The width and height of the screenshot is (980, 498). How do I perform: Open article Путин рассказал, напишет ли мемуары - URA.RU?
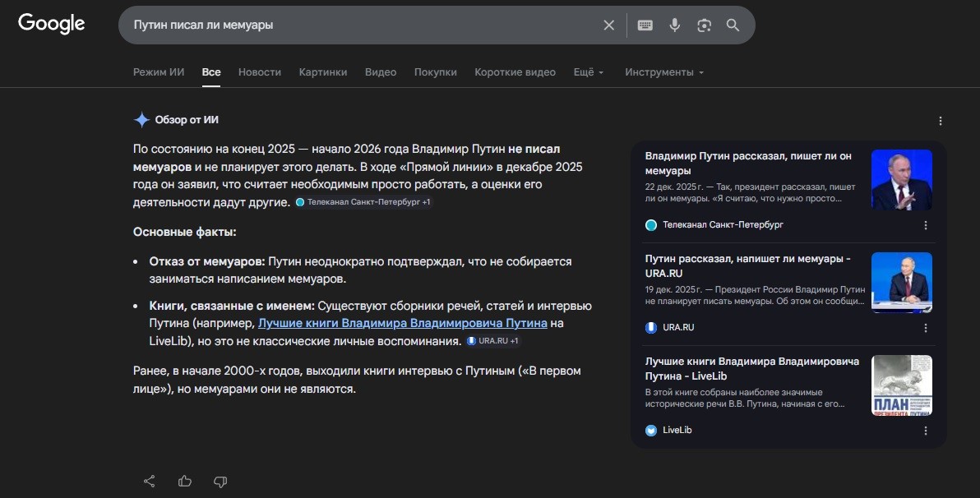(748, 265)
